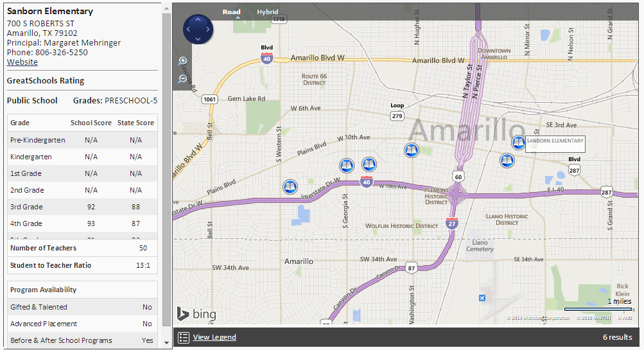Viewport: 644px width, 350px height.
Task: Click the State Score column header
Action: click(x=135, y=123)
